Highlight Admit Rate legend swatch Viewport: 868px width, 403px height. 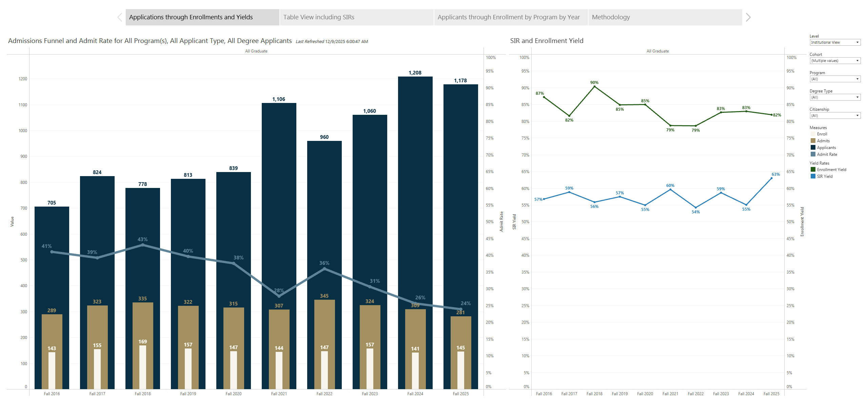813,154
